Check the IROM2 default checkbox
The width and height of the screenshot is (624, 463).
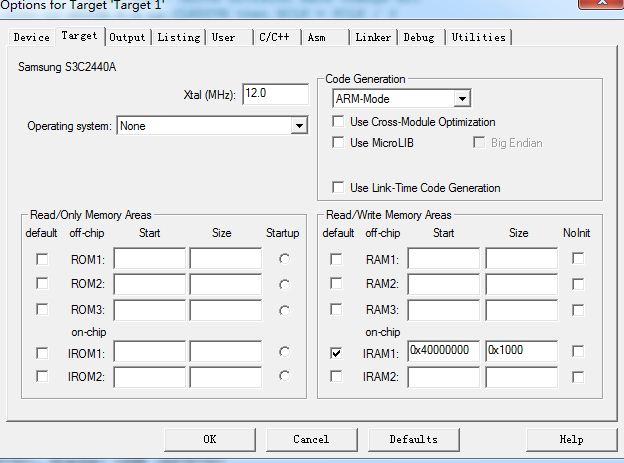tap(42, 376)
